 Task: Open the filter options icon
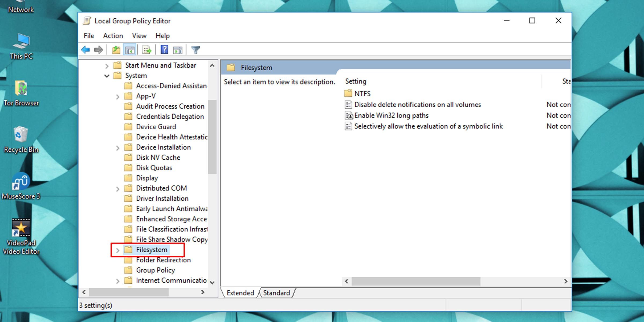[x=196, y=49]
